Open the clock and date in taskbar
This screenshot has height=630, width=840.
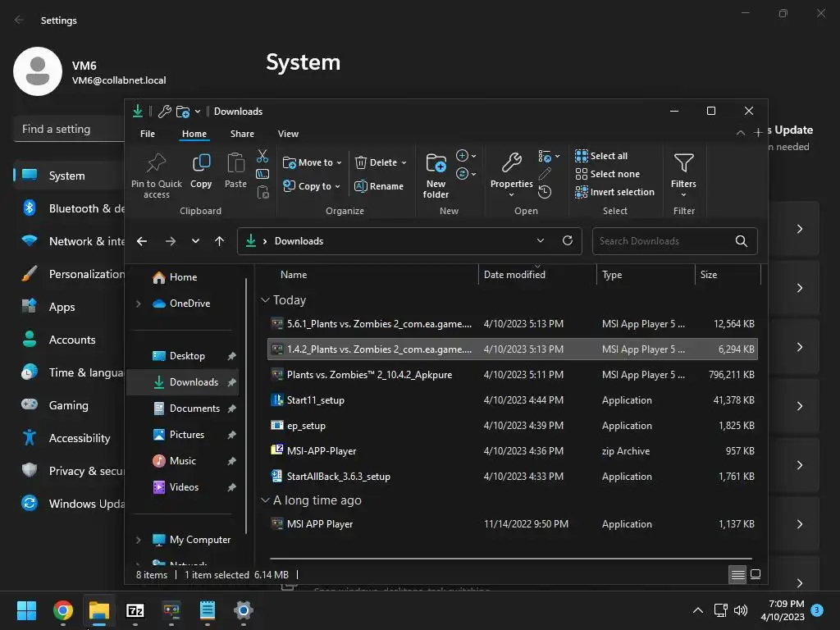tap(783, 610)
